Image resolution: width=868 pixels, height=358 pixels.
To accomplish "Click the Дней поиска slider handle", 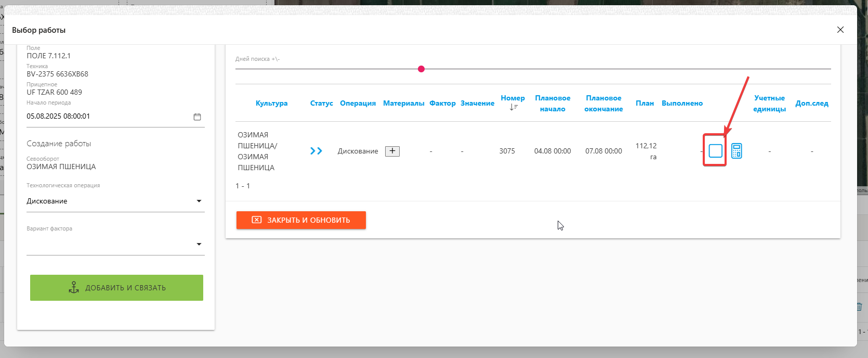I will (421, 69).
